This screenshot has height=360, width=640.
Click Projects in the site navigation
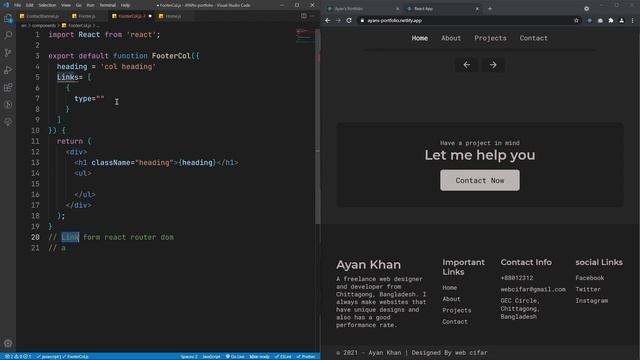(x=490, y=38)
